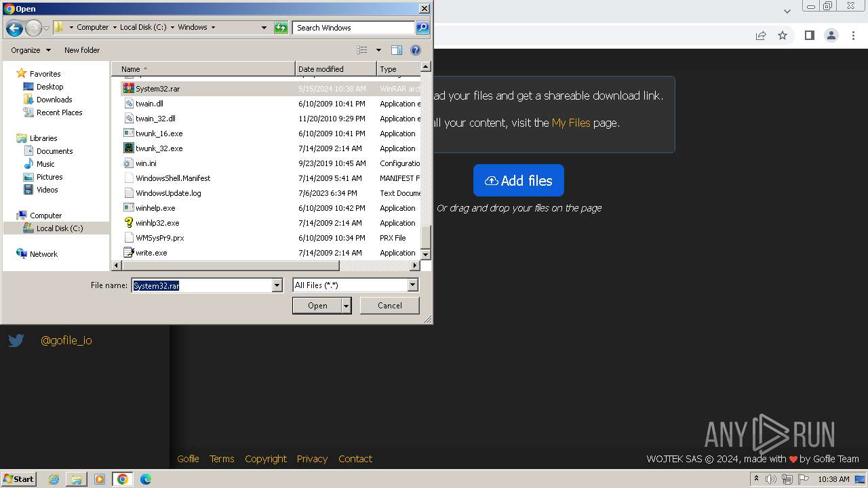This screenshot has width=868, height=488.
Task: Select Documents under Libraries
Action: pos(54,151)
